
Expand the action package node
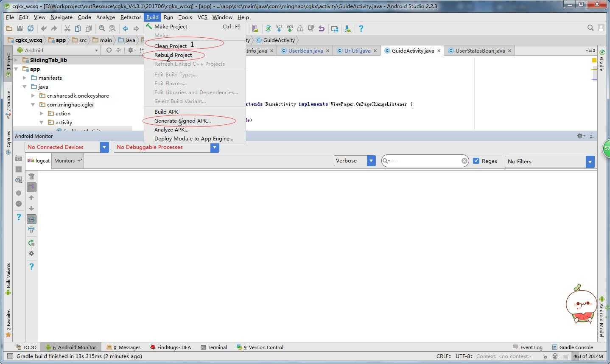[42, 113]
